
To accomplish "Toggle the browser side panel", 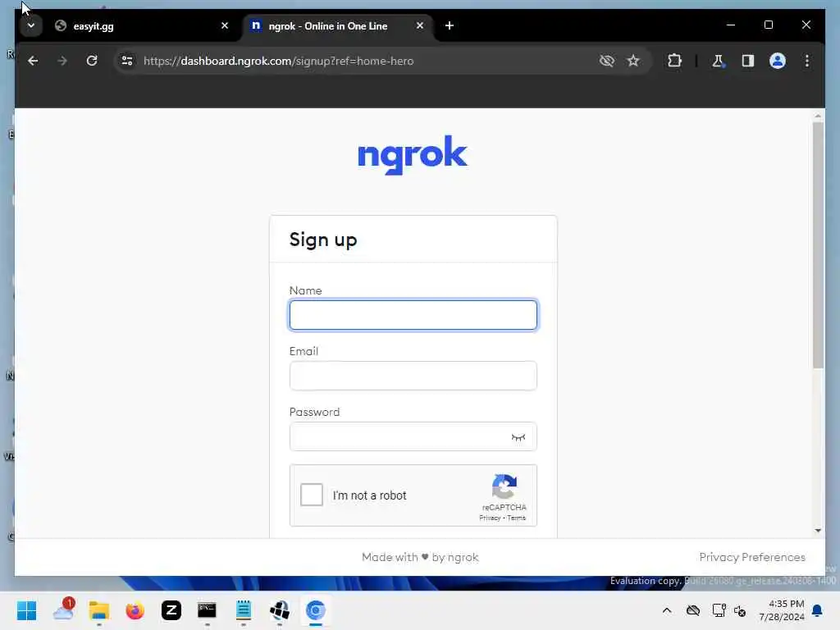I will tap(748, 61).
